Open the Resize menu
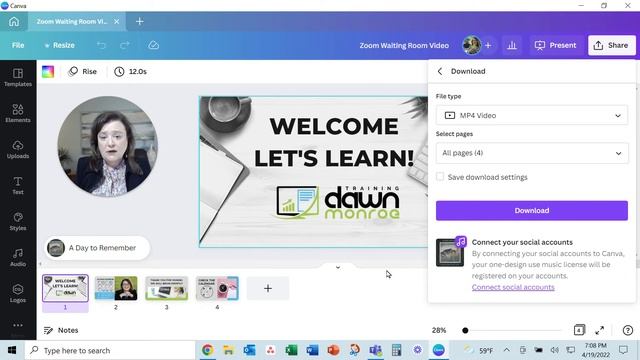 60,45
